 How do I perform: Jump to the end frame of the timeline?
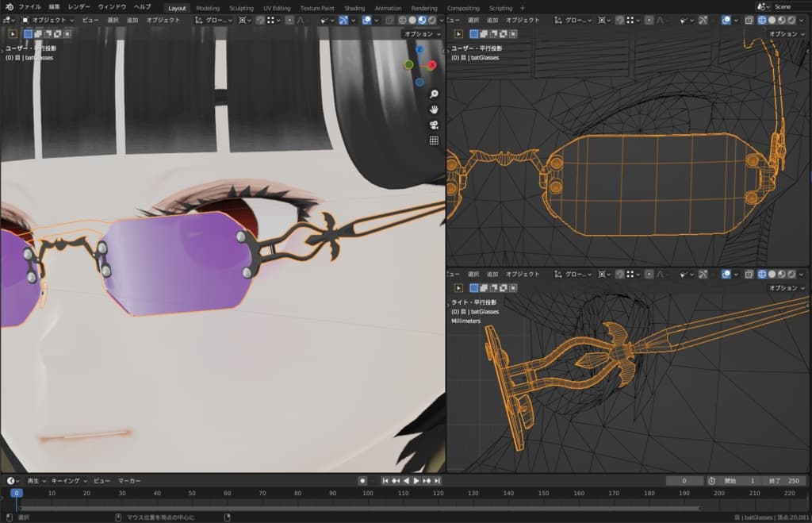click(437, 481)
